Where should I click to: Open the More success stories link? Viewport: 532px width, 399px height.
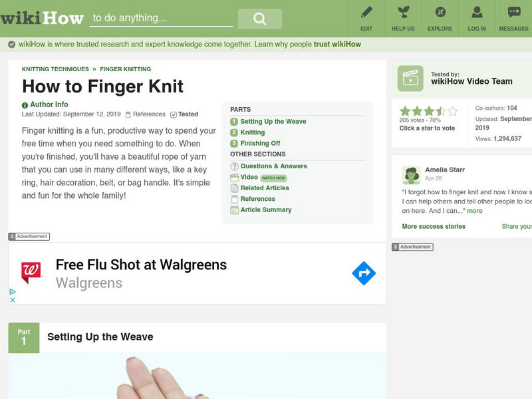pyautogui.click(x=434, y=226)
